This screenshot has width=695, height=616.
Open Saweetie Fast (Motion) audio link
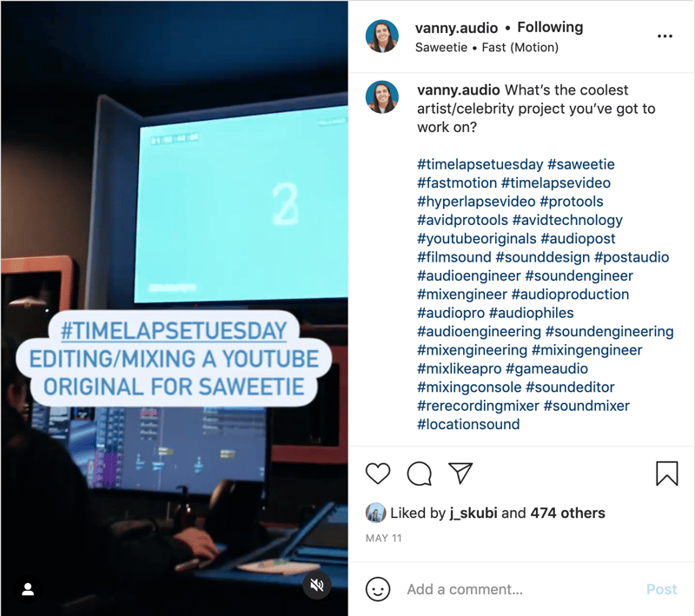(486, 47)
